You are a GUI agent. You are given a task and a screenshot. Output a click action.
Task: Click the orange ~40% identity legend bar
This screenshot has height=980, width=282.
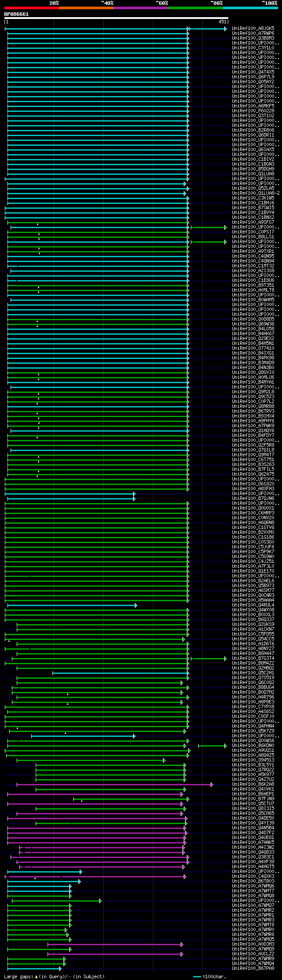tap(86, 8)
